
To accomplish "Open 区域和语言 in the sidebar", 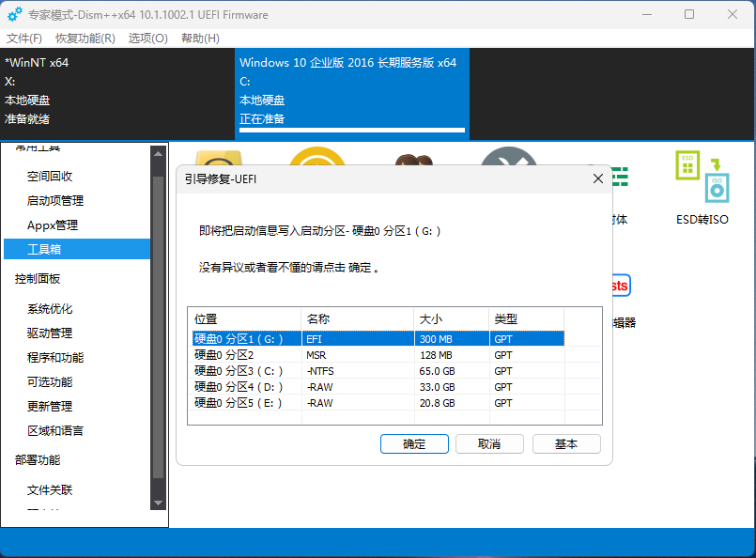I will coord(55,430).
